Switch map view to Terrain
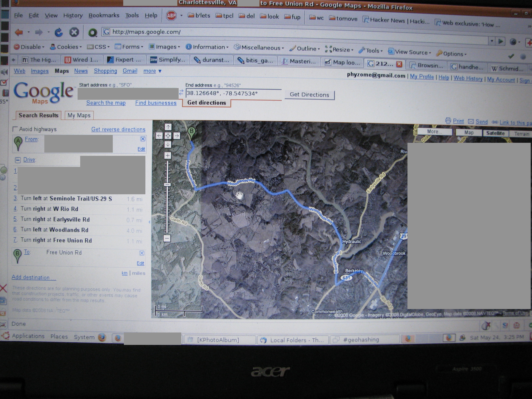This screenshot has width=532, height=399. pos(521,134)
